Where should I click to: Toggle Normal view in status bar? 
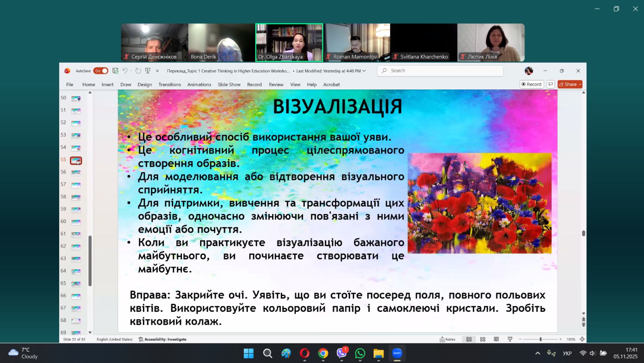coord(469,339)
